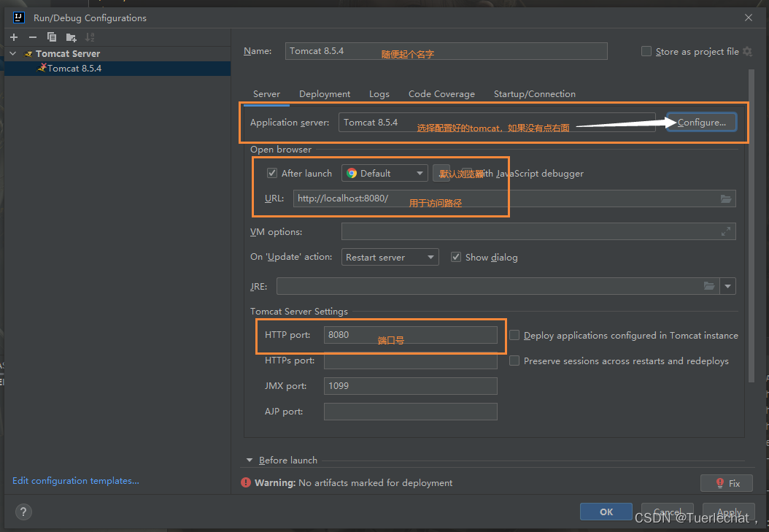
Task: Click the Configure... button
Action: (702, 122)
